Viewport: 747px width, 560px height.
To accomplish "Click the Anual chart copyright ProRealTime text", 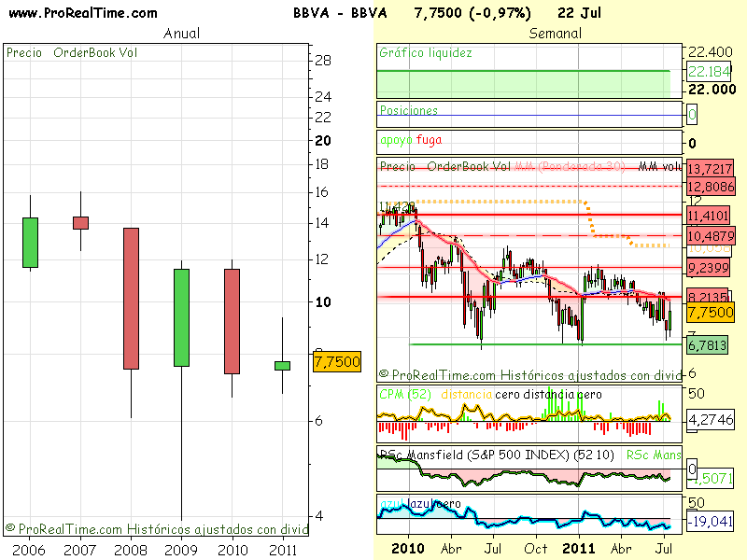I will coord(157,529).
